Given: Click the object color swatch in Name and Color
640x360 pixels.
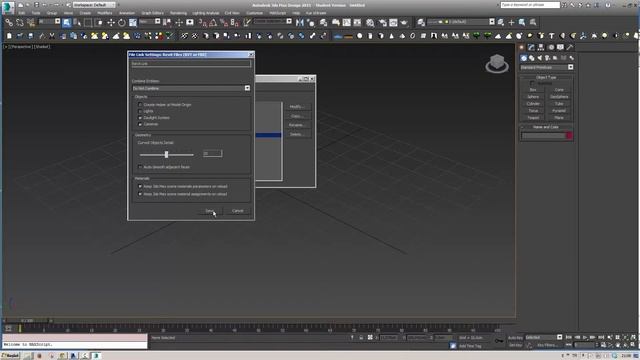Looking at the screenshot, I should point(569,136).
